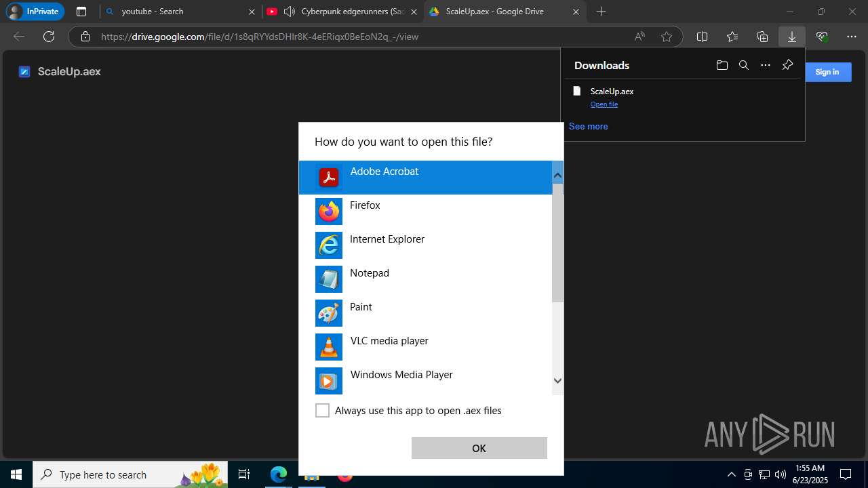Screen dimensions: 868x488
Task: Open Windows Start menu
Action: (16, 474)
